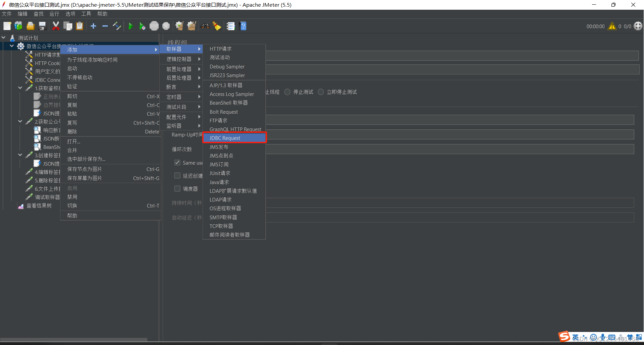Click the New test plan icon
The image size is (644, 345).
[x=7, y=26]
